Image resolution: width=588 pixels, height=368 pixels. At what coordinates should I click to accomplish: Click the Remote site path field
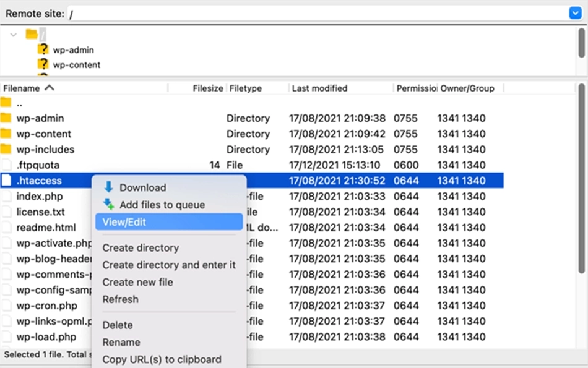(248, 12)
